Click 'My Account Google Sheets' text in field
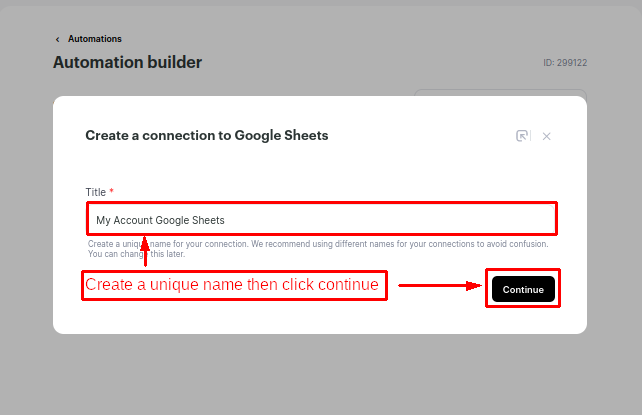The width and height of the screenshot is (642, 415). click(x=160, y=220)
